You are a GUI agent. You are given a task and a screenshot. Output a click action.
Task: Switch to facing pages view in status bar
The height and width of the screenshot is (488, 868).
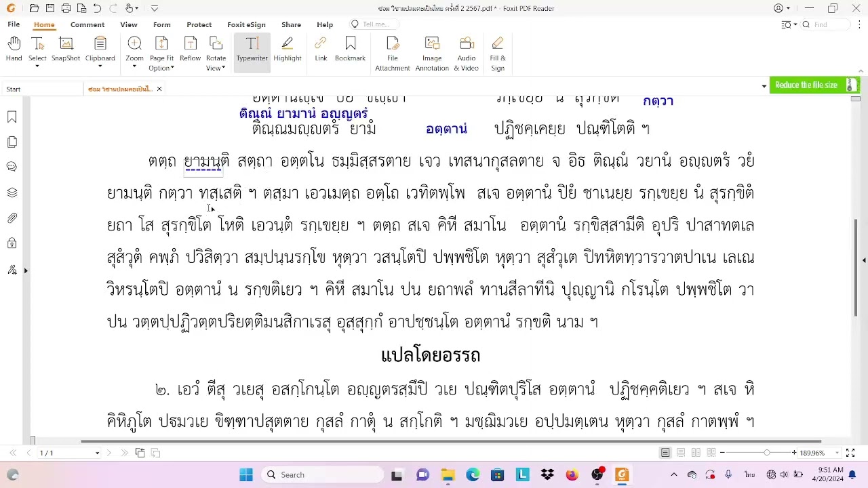click(696, 453)
